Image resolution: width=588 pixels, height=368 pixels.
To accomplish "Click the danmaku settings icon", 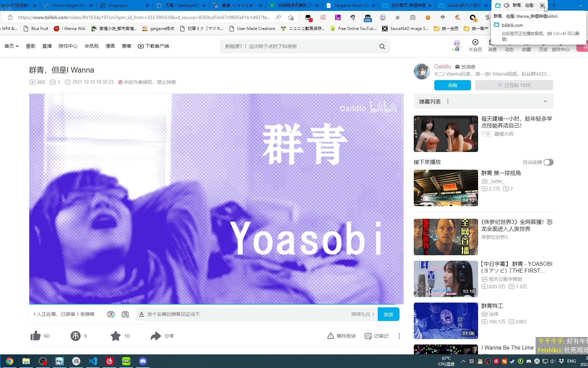I will (125, 314).
